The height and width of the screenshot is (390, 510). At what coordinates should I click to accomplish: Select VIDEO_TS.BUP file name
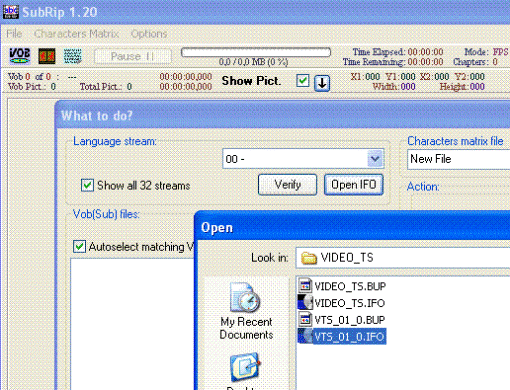(350, 286)
